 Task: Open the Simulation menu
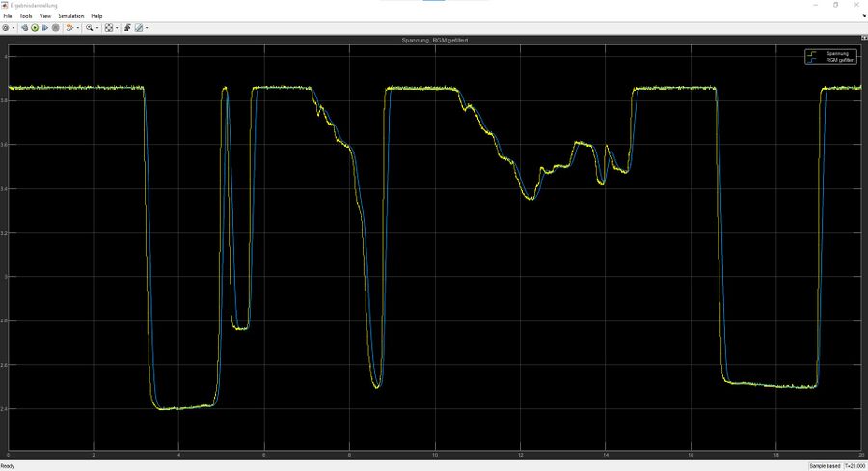coord(70,16)
